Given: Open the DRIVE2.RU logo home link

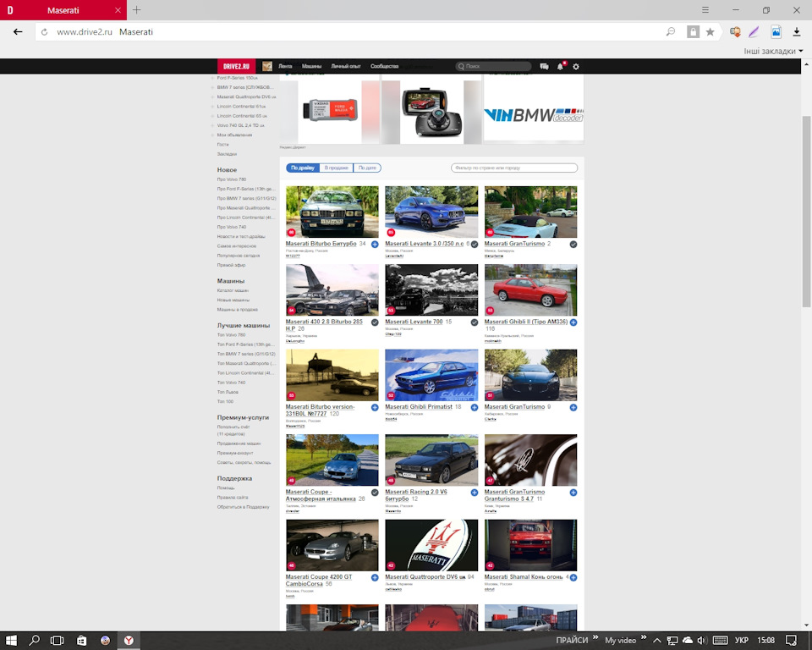Looking at the screenshot, I should tap(236, 66).
